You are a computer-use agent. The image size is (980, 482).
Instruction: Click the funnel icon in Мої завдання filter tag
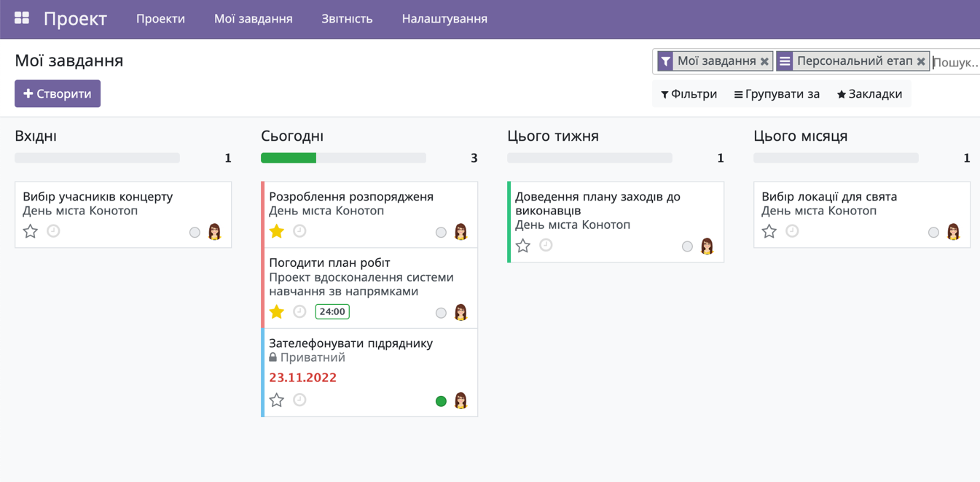click(665, 61)
